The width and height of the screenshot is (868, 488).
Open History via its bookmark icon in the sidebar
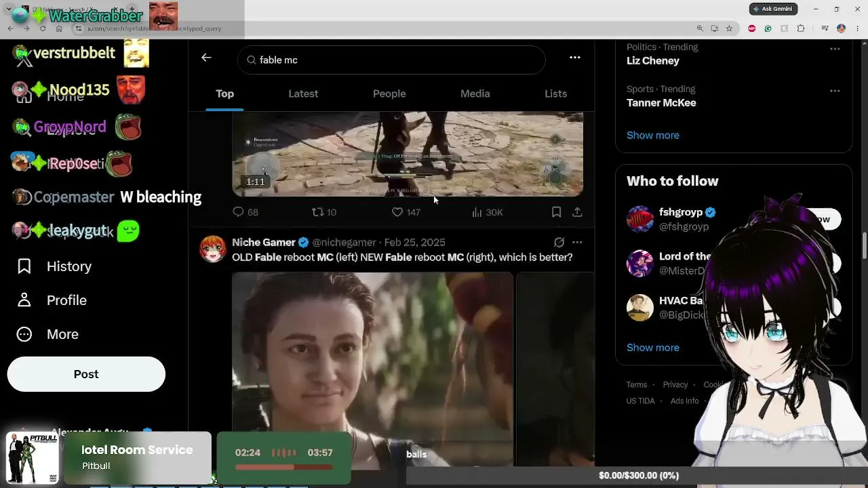tap(24, 266)
